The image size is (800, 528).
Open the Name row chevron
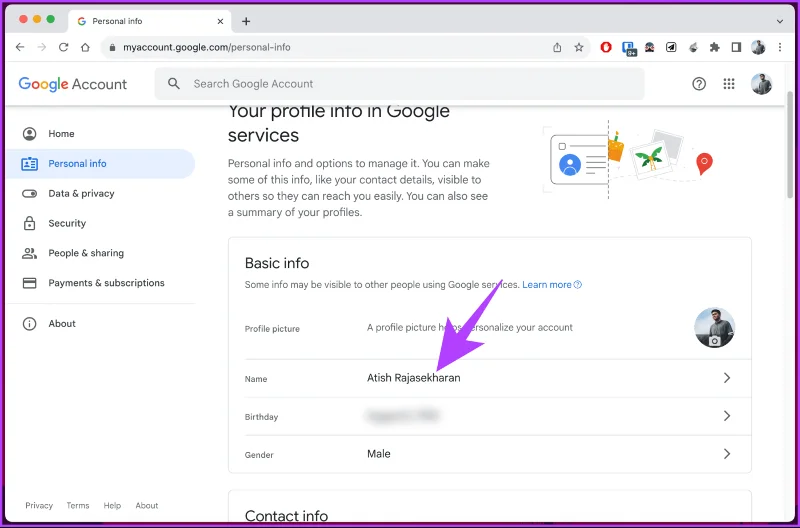tap(727, 378)
